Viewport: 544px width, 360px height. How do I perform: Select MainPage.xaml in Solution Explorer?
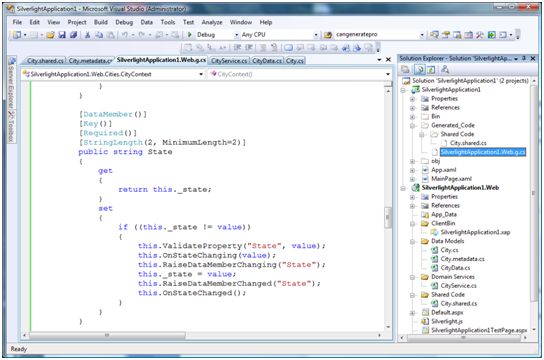pyautogui.click(x=451, y=179)
